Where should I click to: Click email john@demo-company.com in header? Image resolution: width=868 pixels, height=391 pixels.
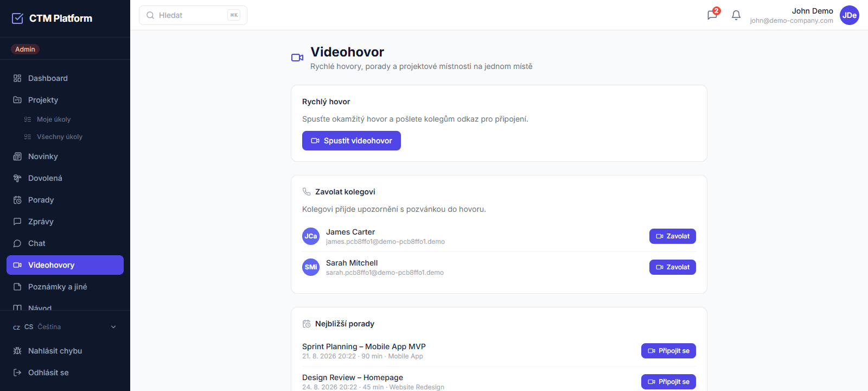tap(792, 21)
